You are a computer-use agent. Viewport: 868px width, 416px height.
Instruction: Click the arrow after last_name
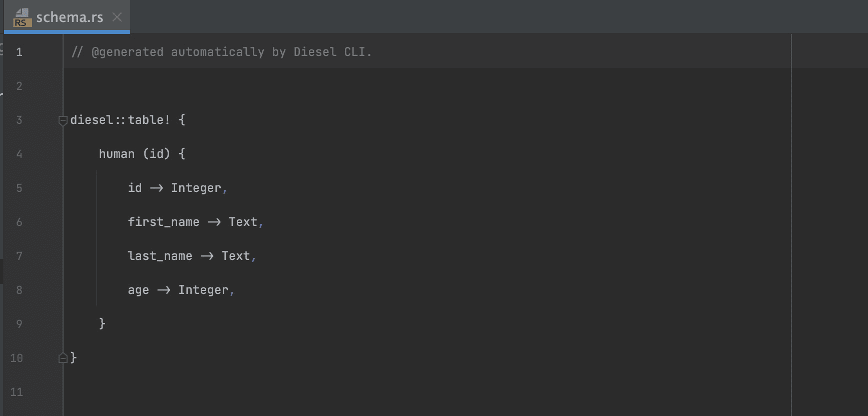pyautogui.click(x=207, y=256)
